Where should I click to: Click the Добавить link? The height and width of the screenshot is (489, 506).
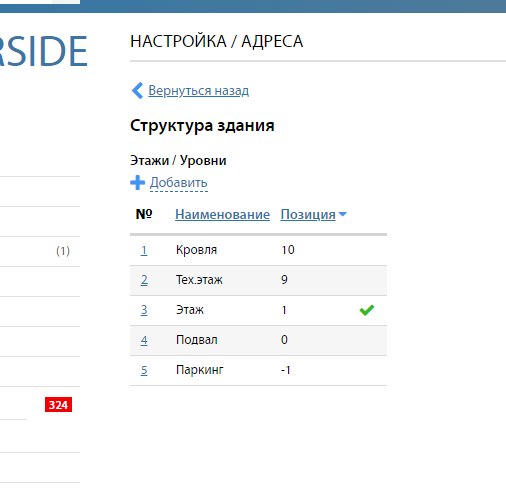coord(179,183)
